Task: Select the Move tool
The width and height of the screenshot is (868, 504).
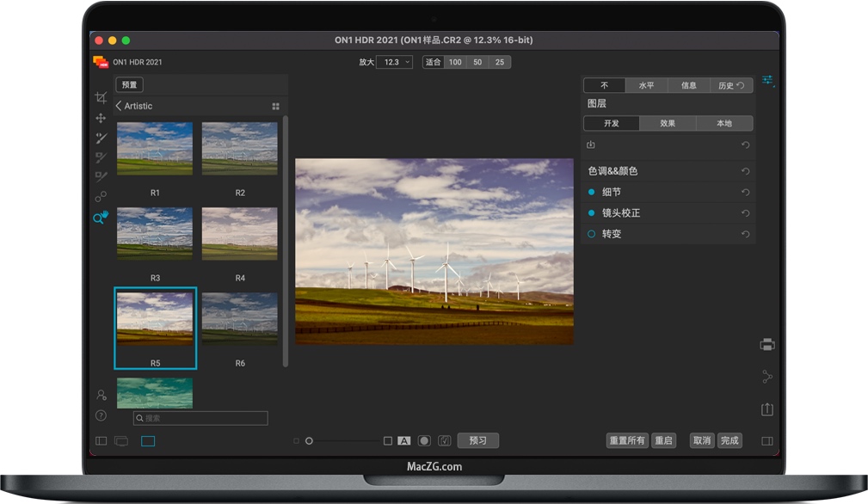Action: [x=101, y=118]
